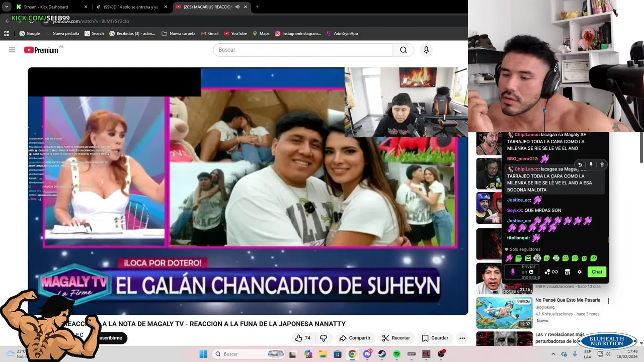Open the Nueva pestaña bookmark
Image resolution: width=644 pixels, height=362 pixels.
click(x=62, y=34)
